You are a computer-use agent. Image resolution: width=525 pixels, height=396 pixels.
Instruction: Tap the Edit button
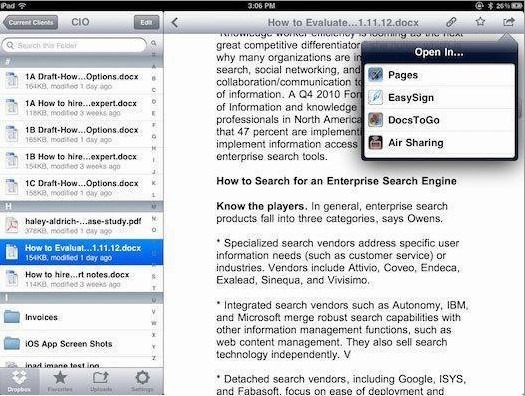pyautogui.click(x=146, y=22)
